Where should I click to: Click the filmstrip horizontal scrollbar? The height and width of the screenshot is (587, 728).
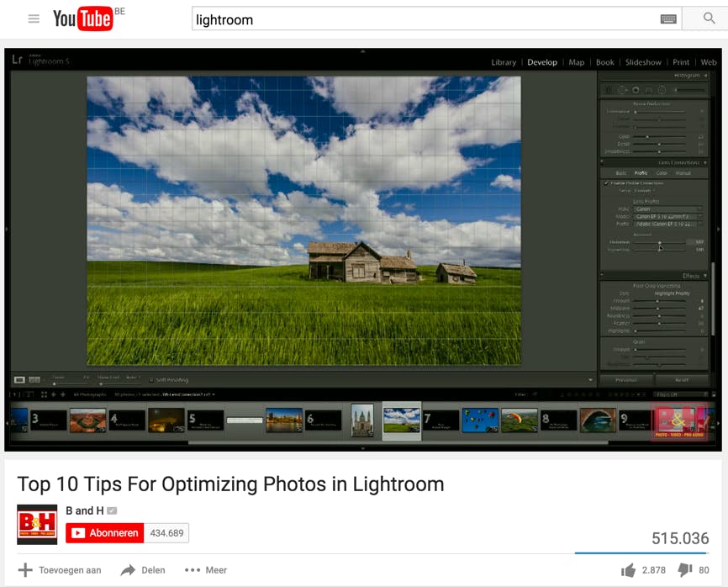(x=398, y=442)
